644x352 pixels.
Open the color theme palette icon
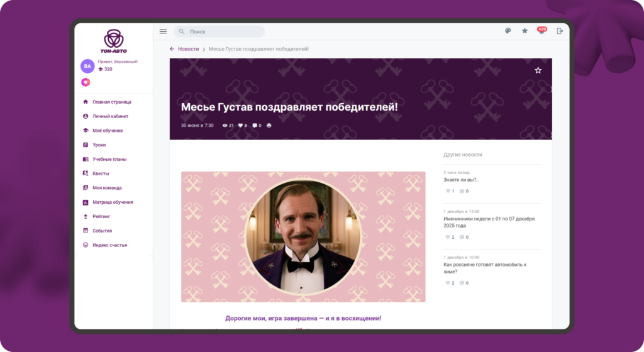508,31
